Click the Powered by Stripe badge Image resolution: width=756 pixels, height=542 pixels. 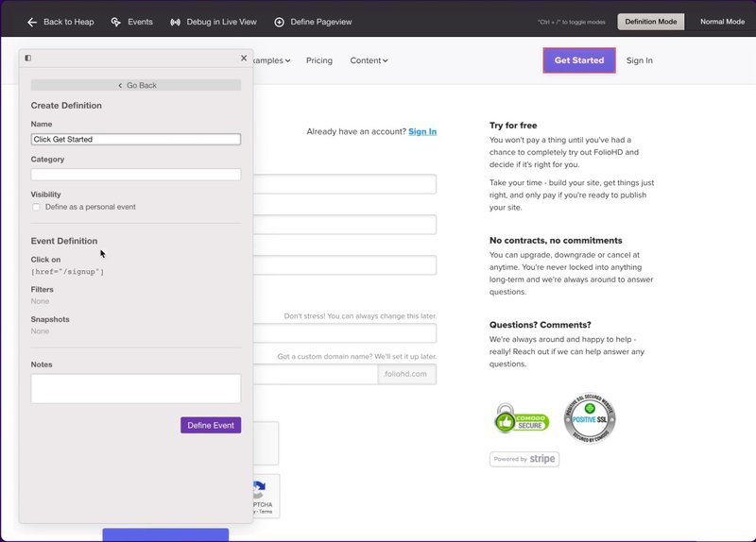coord(524,459)
